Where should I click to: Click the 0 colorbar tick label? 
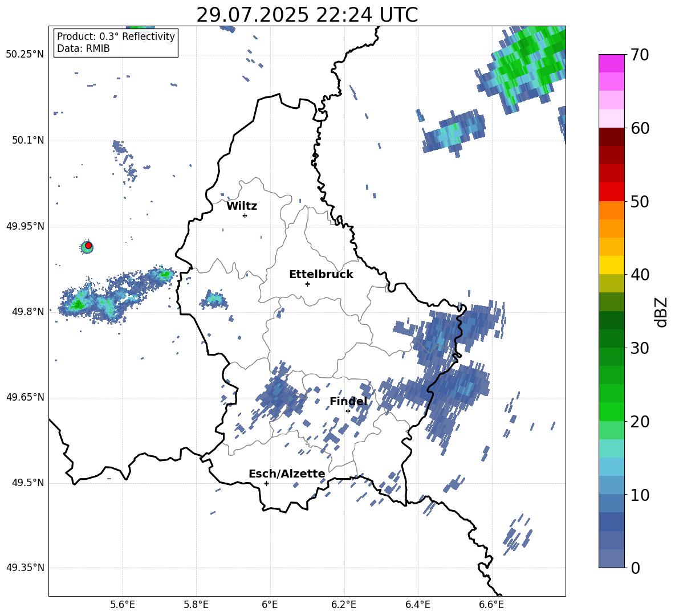(635, 568)
